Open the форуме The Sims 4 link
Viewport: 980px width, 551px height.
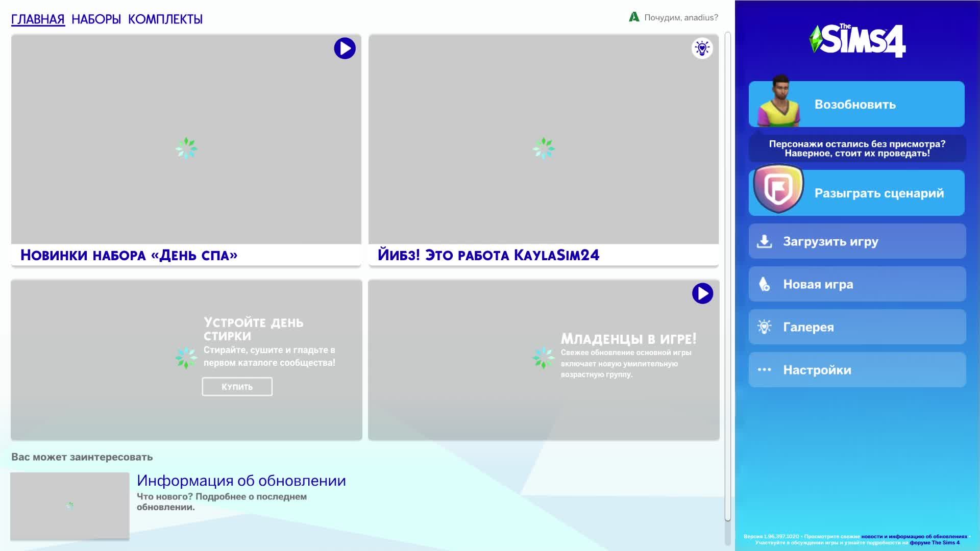(x=934, y=543)
